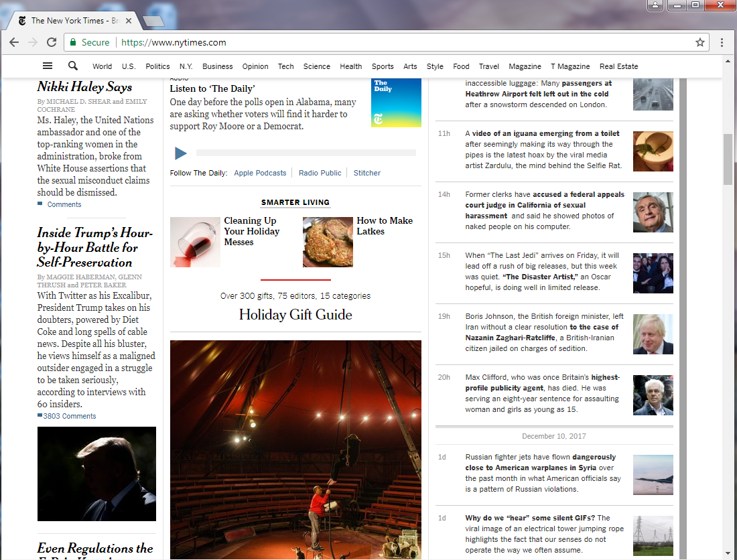
Task: Open the World section
Action: (x=102, y=66)
